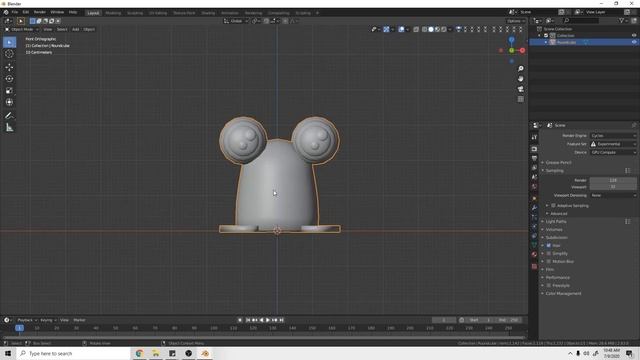Click the play animation button
Image resolution: width=640 pixels, height=360 pixels.
point(268,320)
